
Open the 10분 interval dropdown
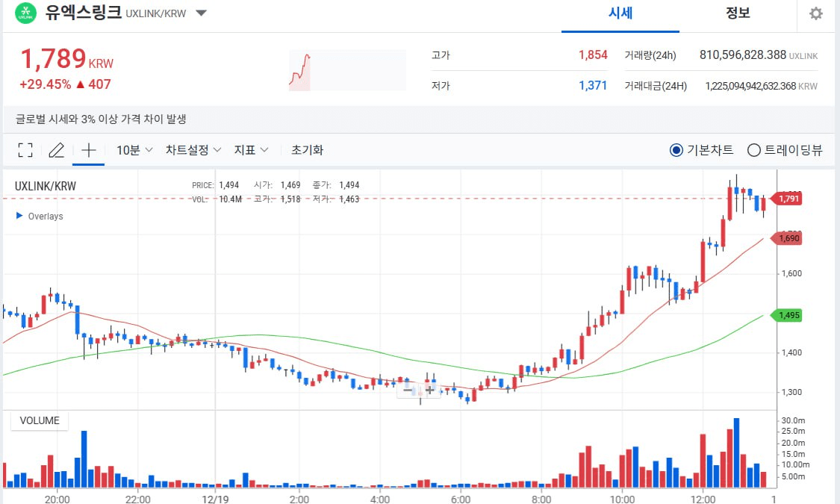tap(134, 150)
